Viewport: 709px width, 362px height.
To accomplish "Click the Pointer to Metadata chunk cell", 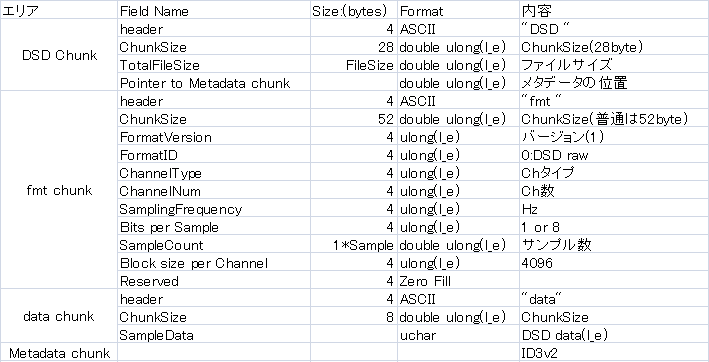I will tap(214, 83).
